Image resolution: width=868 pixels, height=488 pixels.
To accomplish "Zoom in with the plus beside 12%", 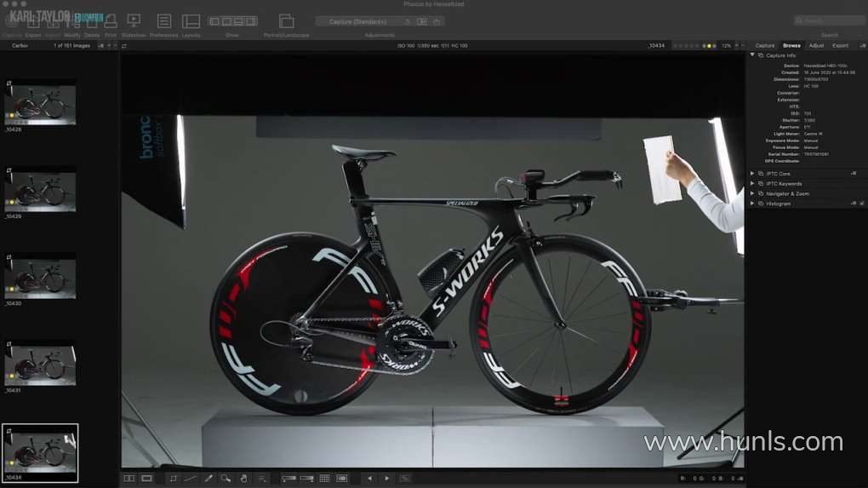I will coord(736,46).
